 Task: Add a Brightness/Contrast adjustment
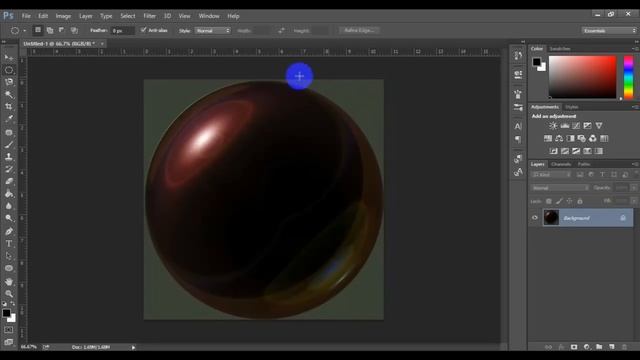point(553,126)
